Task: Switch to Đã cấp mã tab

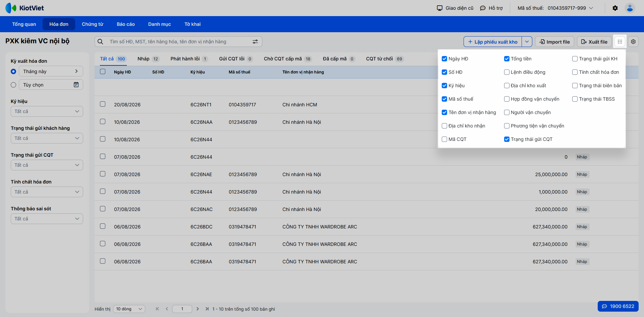Action: [x=339, y=59]
